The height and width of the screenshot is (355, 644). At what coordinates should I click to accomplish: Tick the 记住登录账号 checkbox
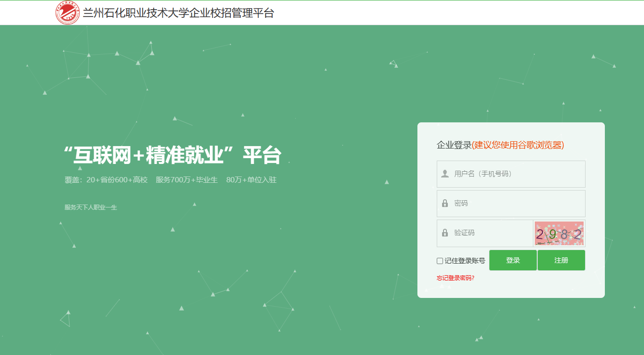click(x=440, y=261)
